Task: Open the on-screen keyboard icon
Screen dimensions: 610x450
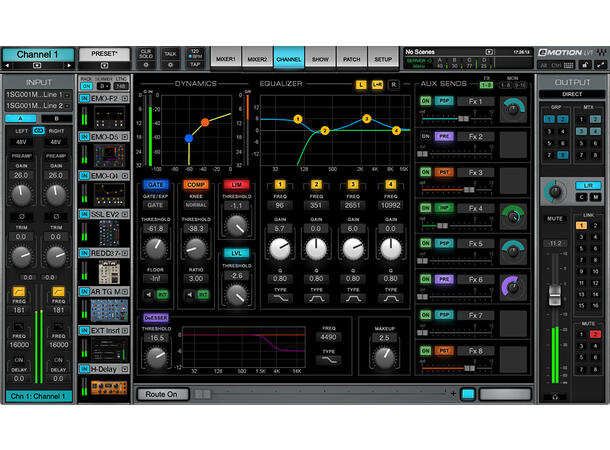Action: click(x=568, y=65)
